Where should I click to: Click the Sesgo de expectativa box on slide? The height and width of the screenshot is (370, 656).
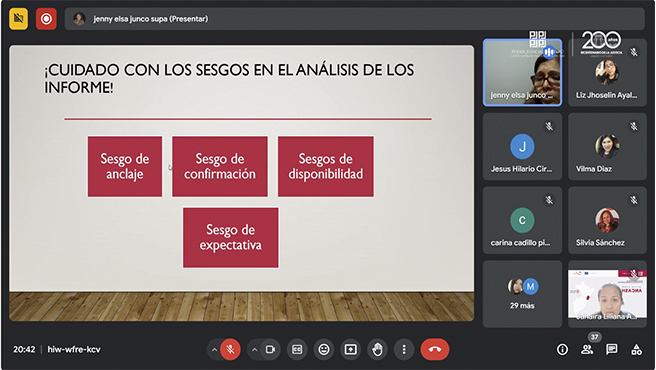[x=231, y=237]
